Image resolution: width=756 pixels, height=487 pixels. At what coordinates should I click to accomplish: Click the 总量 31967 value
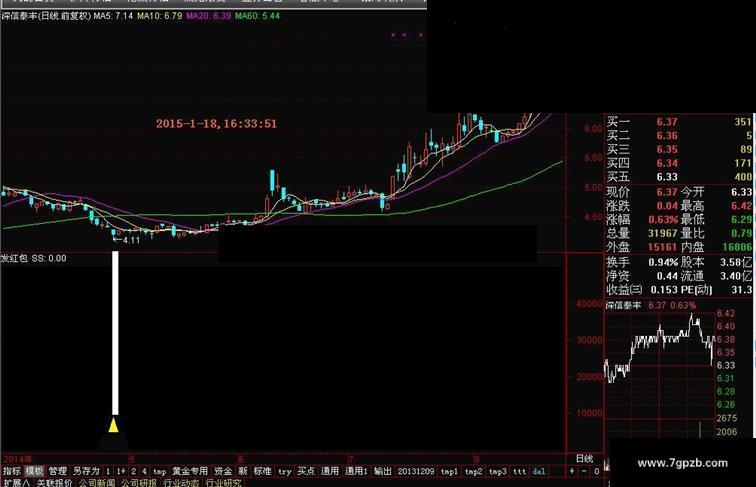coord(663,233)
